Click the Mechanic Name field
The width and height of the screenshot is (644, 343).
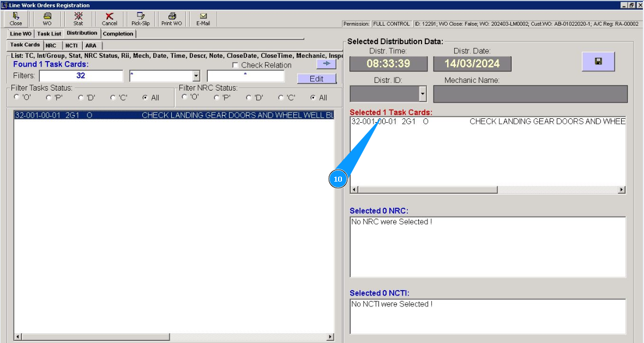(x=530, y=94)
